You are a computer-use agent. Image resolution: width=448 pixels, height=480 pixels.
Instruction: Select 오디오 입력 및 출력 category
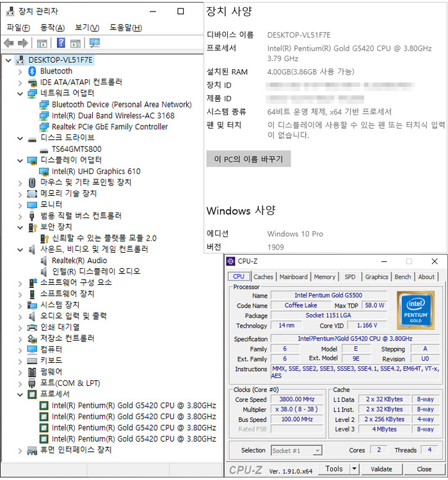[74, 316]
